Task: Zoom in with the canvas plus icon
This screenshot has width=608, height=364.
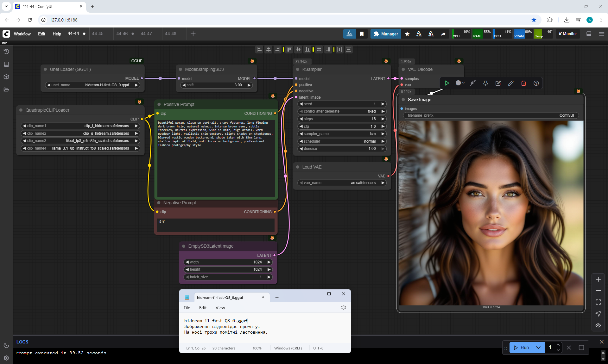Action: click(x=598, y=279)
